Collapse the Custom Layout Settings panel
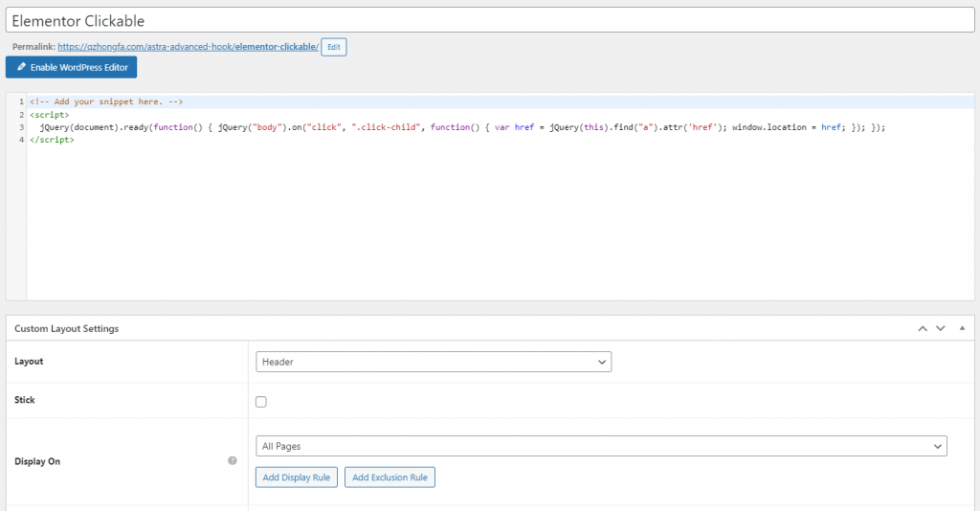The height and width of the screenshot is (511, 980). click(x=962, y=328)
